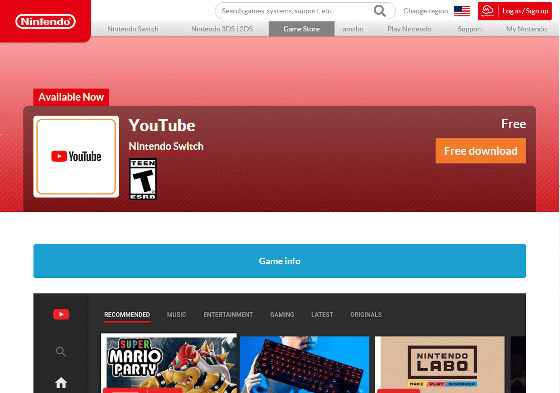This screenshot has height=393, width=560.
Task: Click the US flag region icon
Action: 462,11
